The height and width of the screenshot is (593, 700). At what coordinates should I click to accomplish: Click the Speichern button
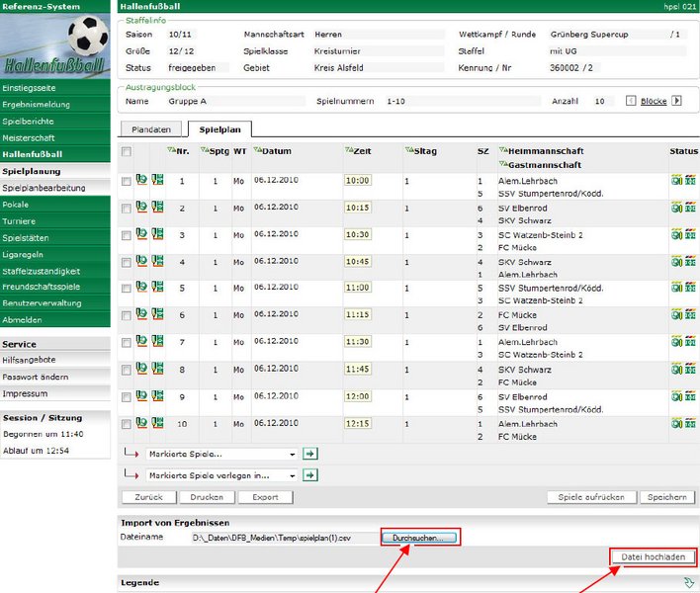click(x=666, y=497)
